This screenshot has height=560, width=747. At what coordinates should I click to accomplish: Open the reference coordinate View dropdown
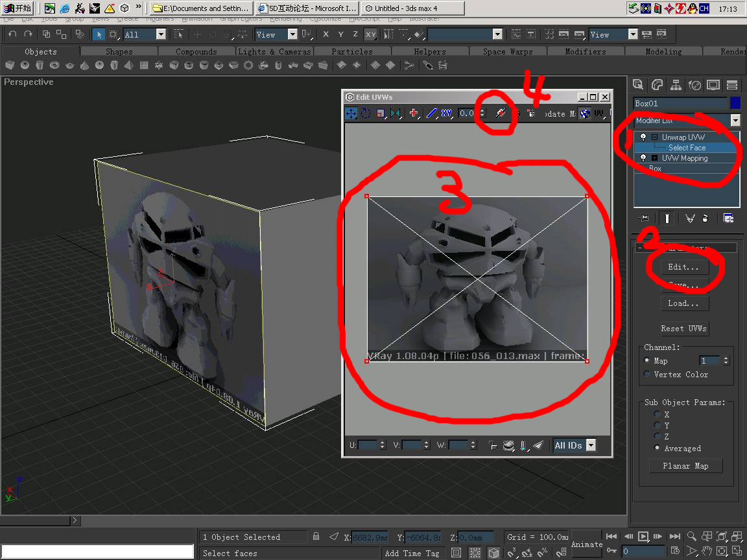pyautogui.click(x=292, y=34)
